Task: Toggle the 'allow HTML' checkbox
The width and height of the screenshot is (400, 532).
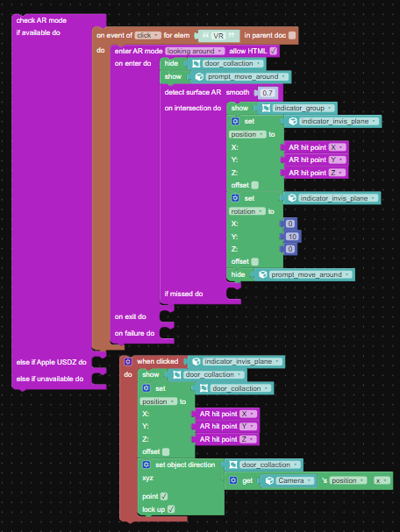Action: click(273, 51)
